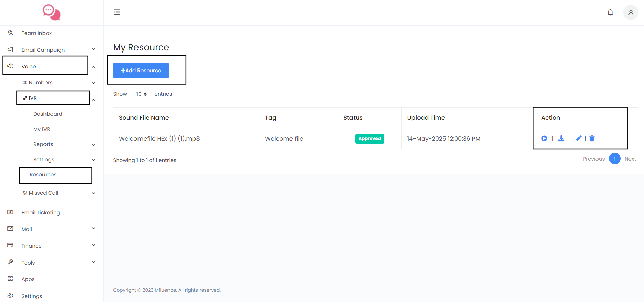The height and width of the screenshot is (302, 644).
Task: Collapse sidebar using the hamburger menu icon
Action: pos(117,12)
